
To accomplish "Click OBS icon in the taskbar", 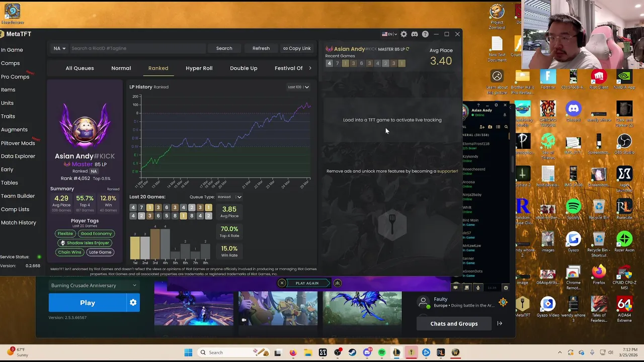I will click(x=338, y=352).
